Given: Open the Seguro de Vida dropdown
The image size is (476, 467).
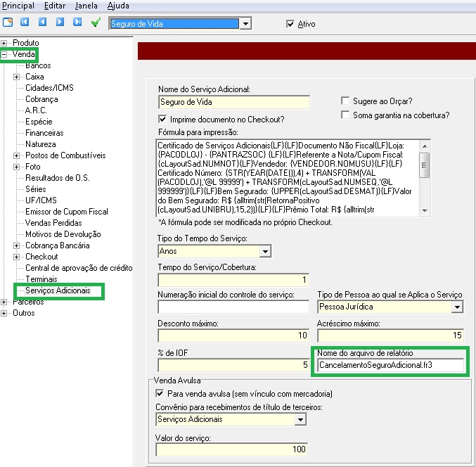Looking at the screenshot, I should point(245,24).
